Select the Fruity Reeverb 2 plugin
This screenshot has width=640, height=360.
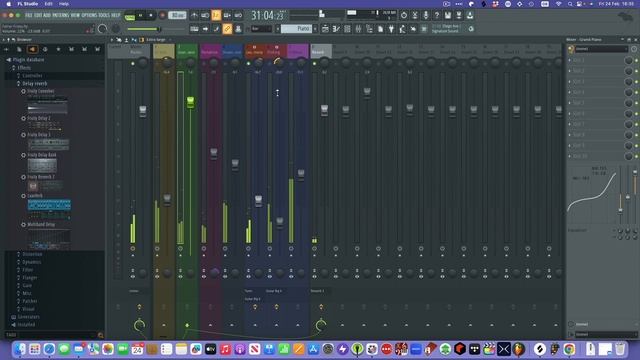click(x=41, y=177)
